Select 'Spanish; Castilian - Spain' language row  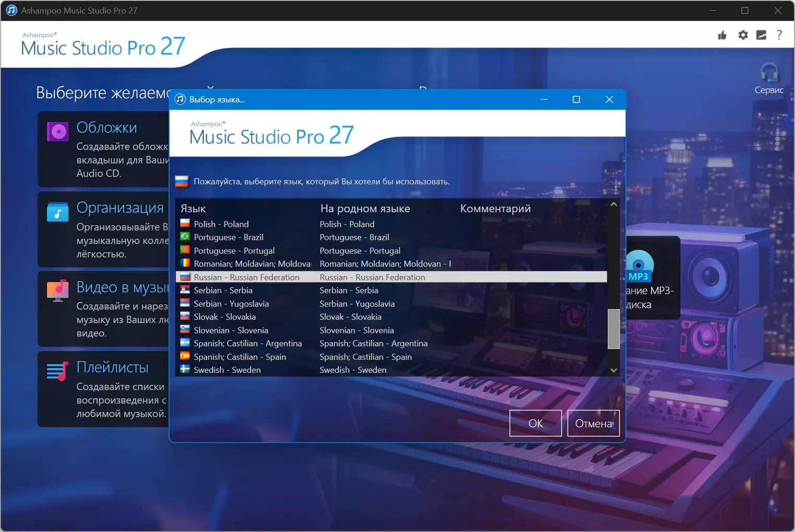point(391,357)
